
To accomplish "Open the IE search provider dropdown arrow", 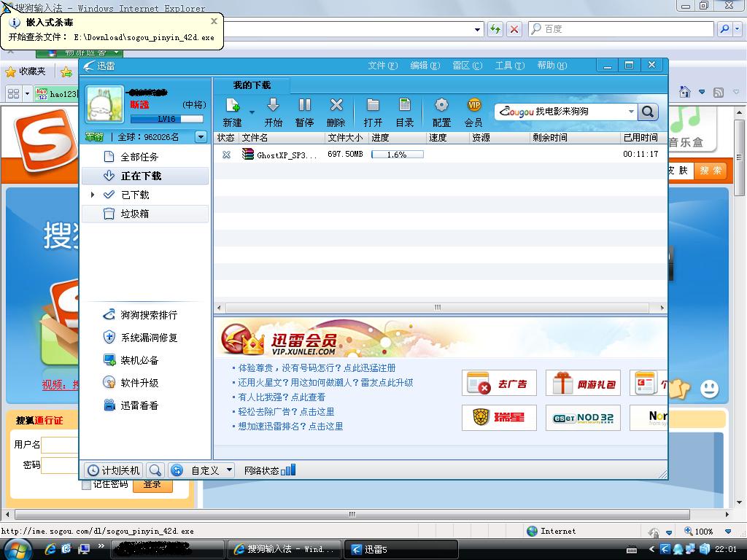I will (738, 29).
